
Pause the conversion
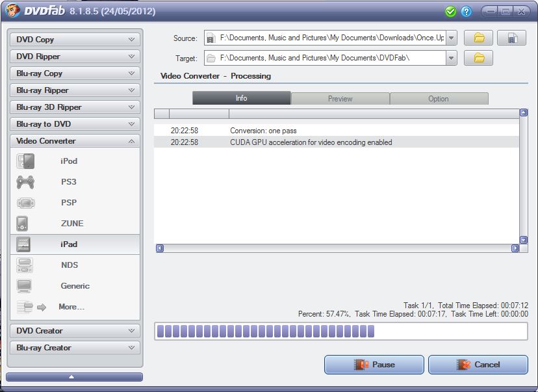(x=374, y=365)
